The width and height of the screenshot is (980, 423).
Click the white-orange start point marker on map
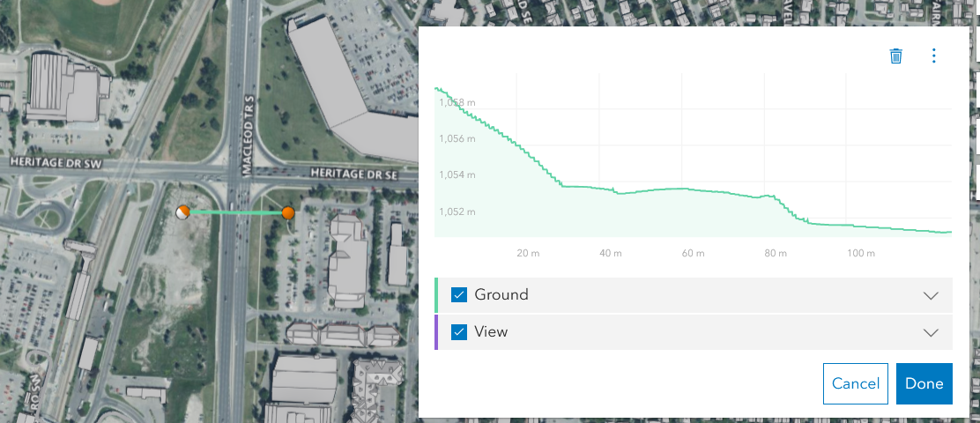click(182, 211)
